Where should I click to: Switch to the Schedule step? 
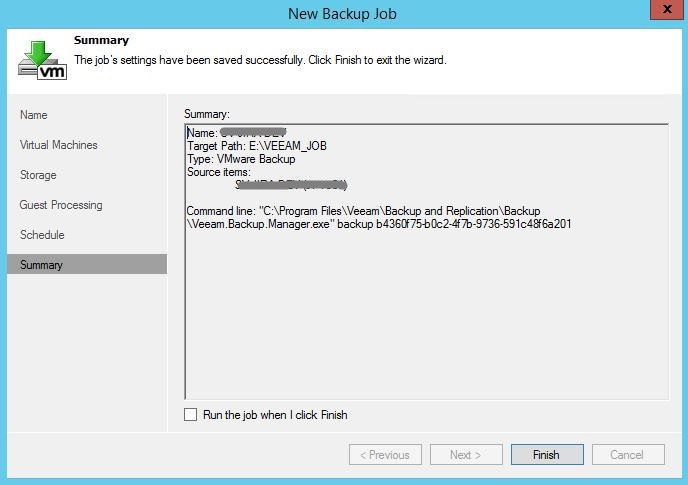tap(42, 235)
